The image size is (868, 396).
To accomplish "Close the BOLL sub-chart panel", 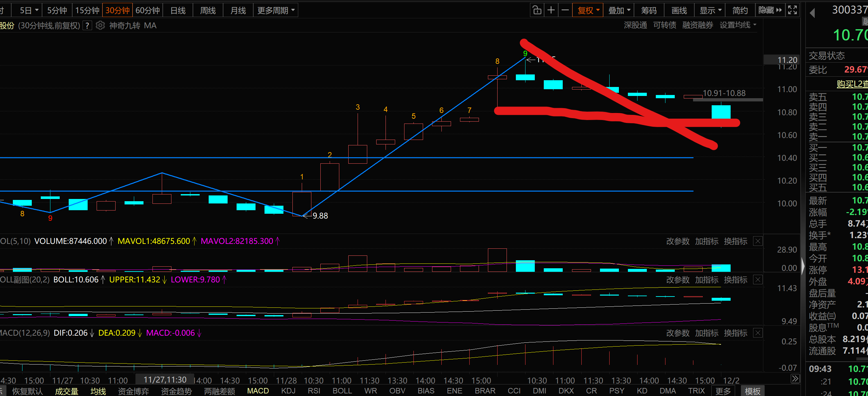I will (758, 280).
